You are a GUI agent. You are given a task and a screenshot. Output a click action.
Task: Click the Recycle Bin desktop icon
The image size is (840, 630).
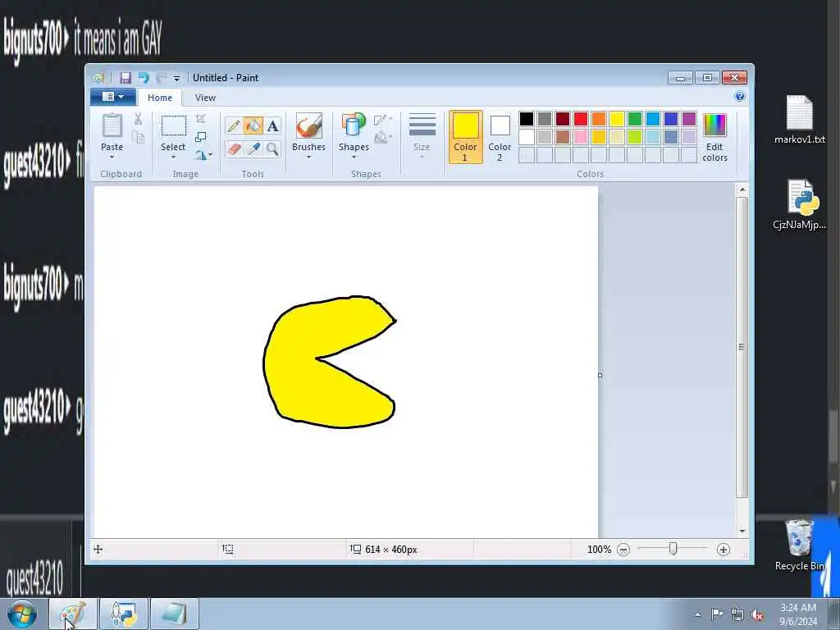click(799, 546)
